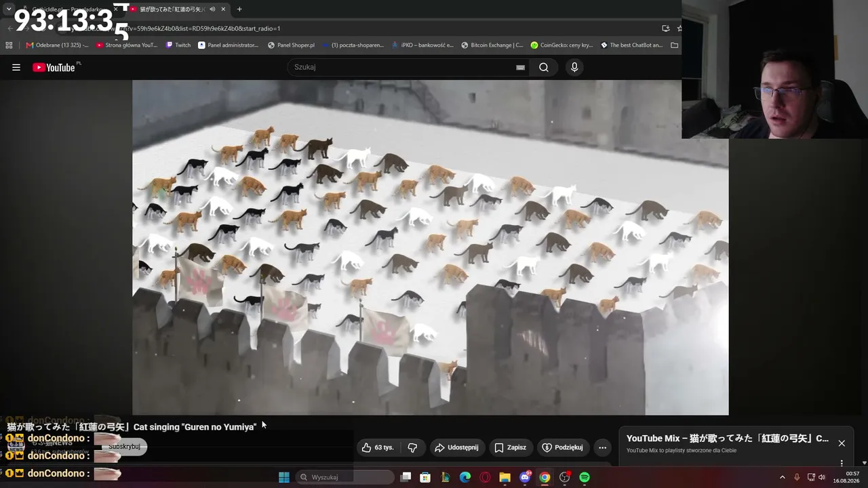
Task: Launch Microsoft Edge from taskbar
Action: (x=465, y=477)
